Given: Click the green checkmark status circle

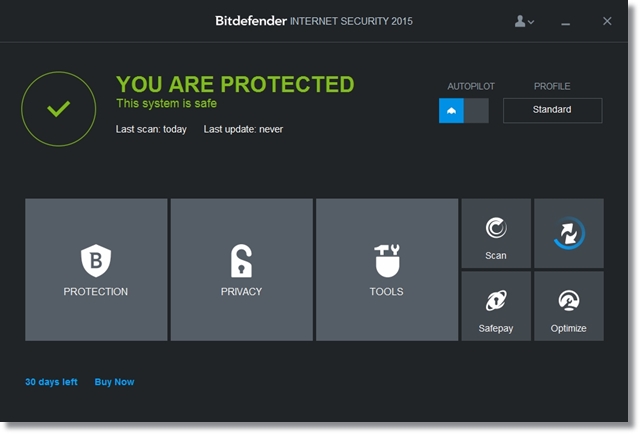Looking at the screenshot, I should 59,109.
